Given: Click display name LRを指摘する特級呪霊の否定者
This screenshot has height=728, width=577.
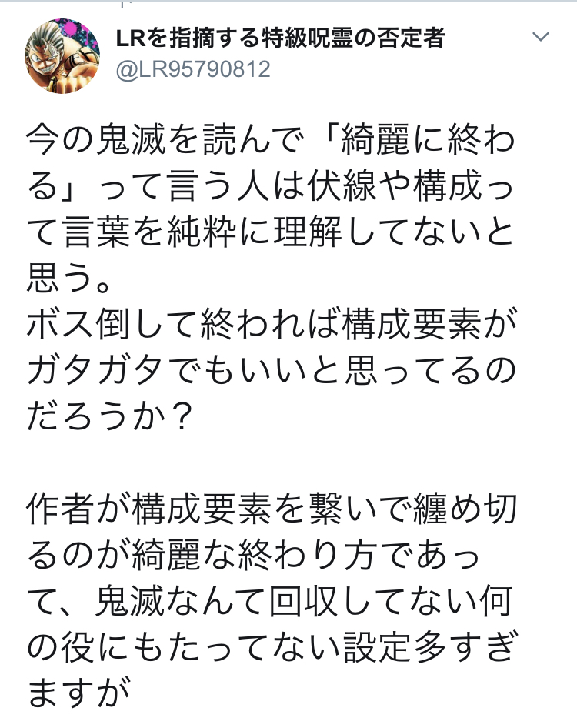Looking at the screenshot, I should (280, 38).
